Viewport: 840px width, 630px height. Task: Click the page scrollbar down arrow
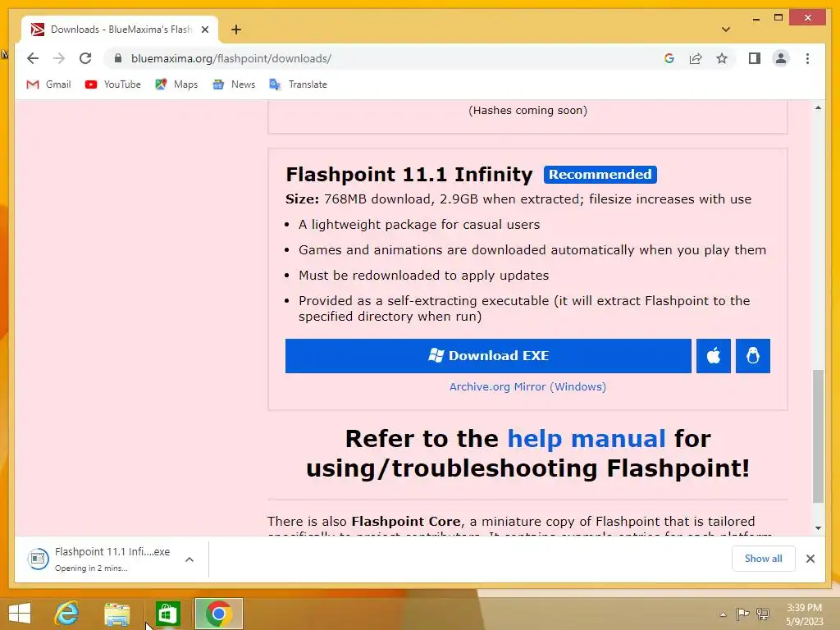[x=818, y=527]
